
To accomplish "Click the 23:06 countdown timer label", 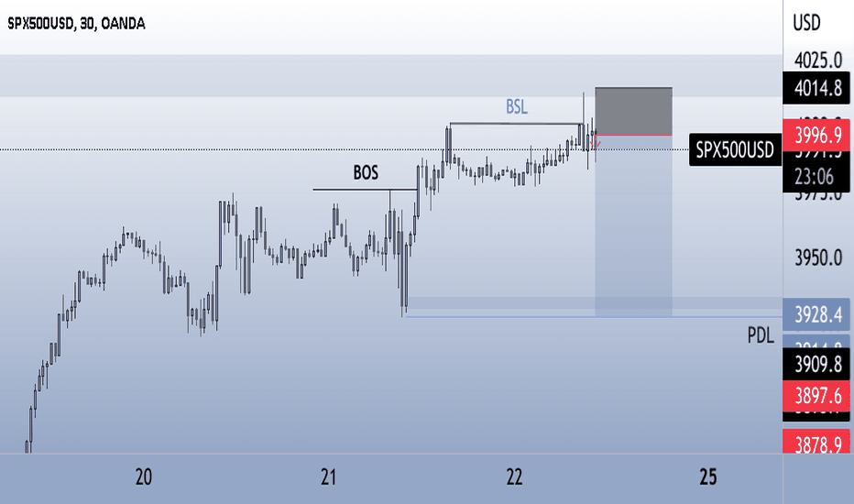I will 814,177.
